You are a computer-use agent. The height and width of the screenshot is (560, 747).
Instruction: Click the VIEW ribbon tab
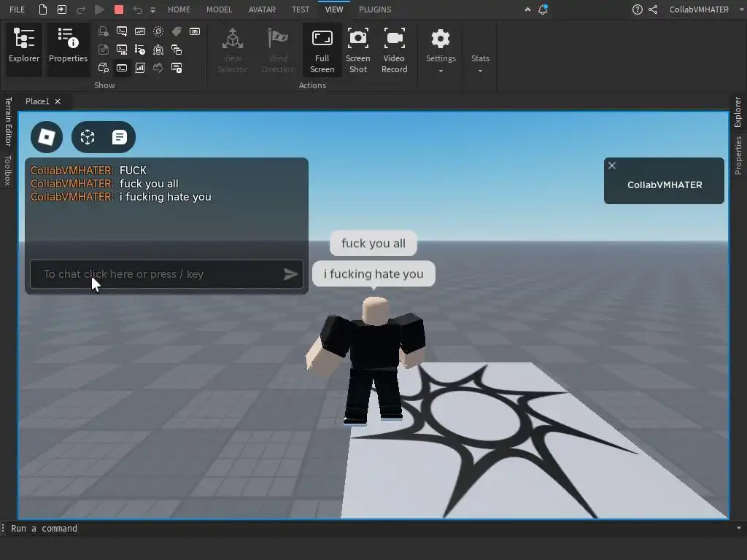pyautogui.click(x=334, y=9)
